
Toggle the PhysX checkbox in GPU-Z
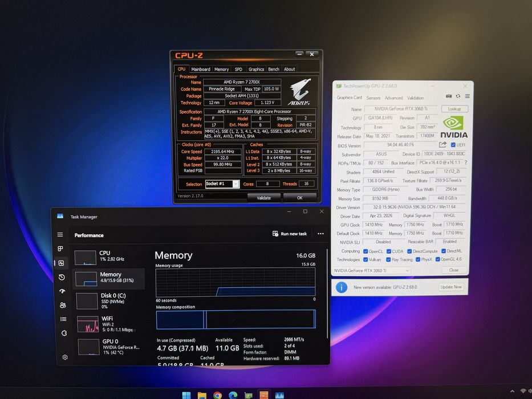click(418, 259)
